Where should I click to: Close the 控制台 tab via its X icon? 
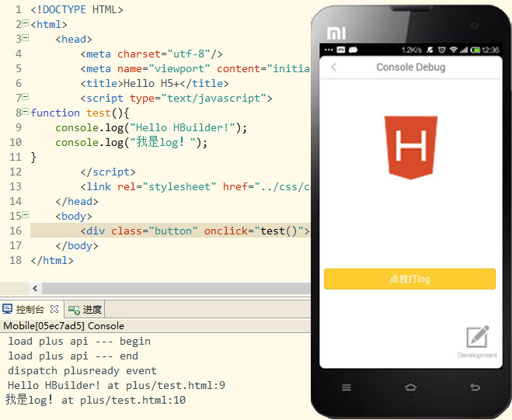[x=54, y=309]
